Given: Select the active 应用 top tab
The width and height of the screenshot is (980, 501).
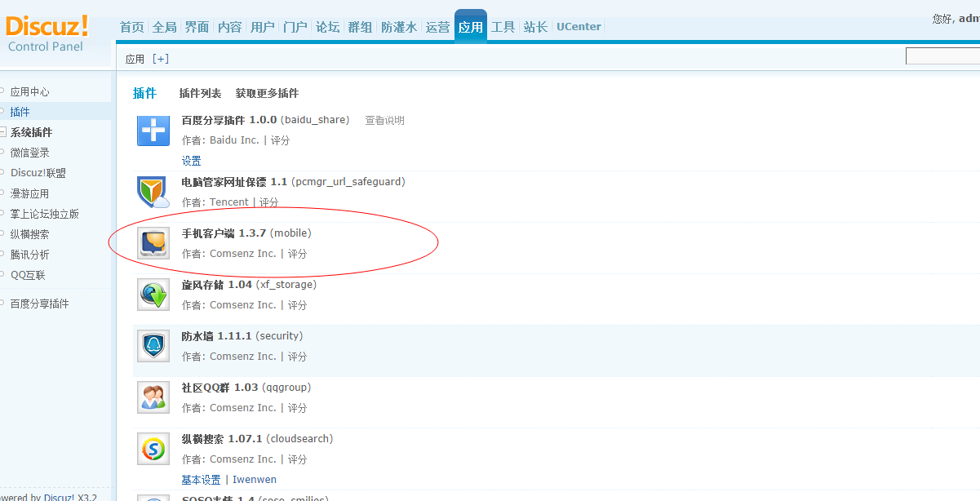Looking at the screenshot, I should point(471,26).
